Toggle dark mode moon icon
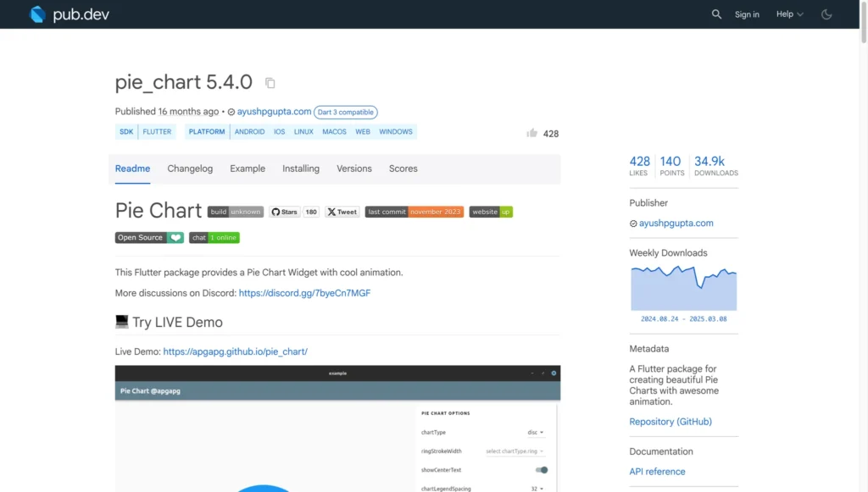This screenshot has height=492, width=868. [x=826, y=14]
